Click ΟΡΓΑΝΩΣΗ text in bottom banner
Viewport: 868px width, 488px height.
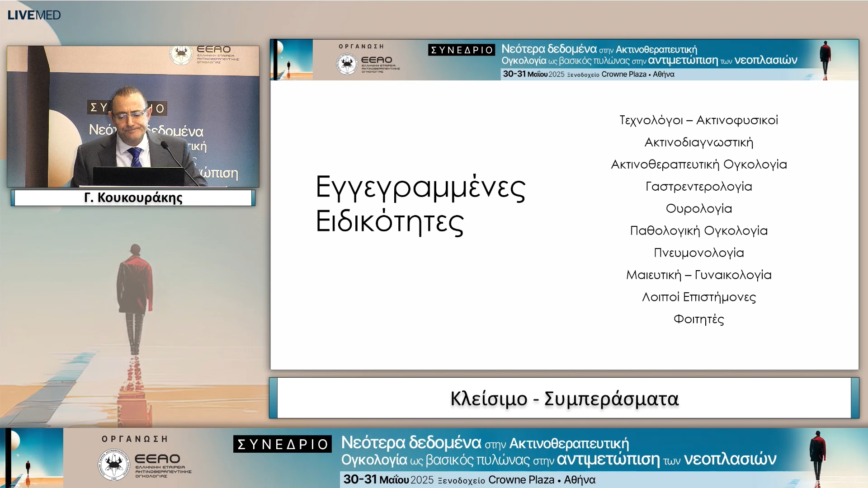pos(135,439)
